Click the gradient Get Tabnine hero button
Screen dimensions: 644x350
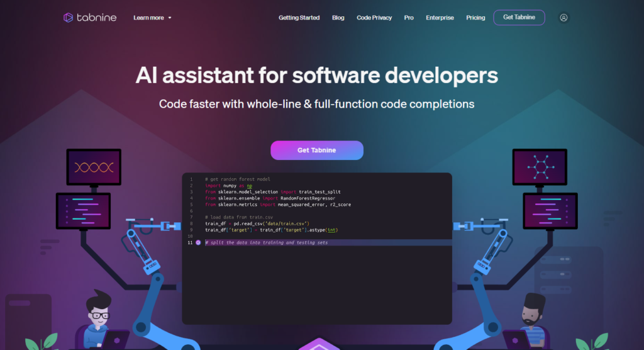(x=317, y=150)
